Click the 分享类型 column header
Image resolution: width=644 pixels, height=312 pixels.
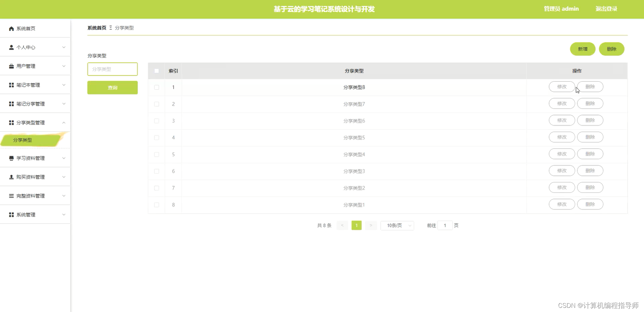[354, 71]
